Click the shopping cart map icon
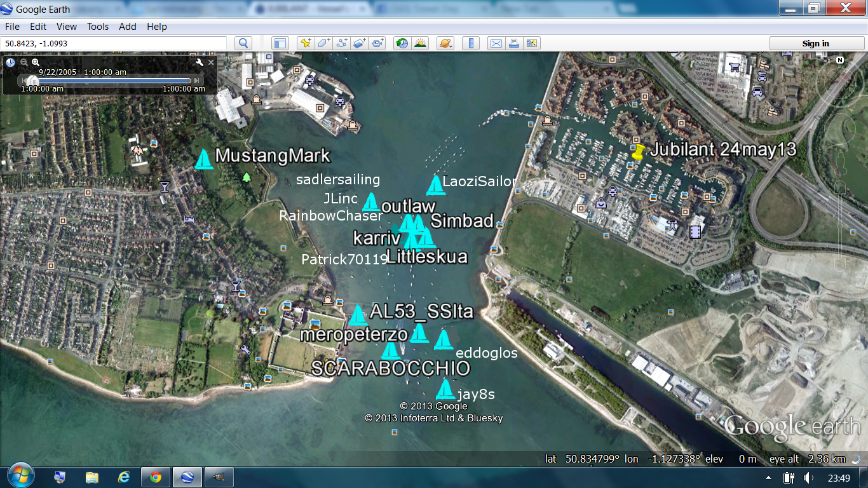The width and height of the screenshot is (868, 488). [x=735, y=66]
